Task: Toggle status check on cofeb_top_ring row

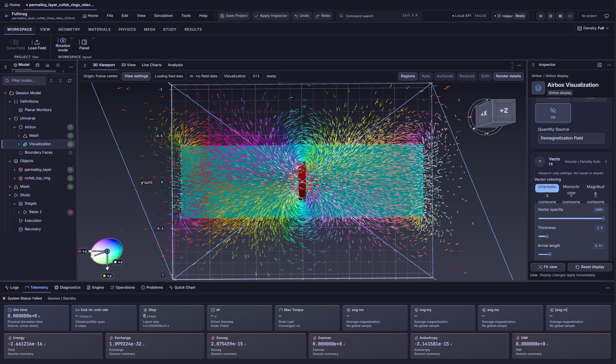Action: click(x=70, y=178)
